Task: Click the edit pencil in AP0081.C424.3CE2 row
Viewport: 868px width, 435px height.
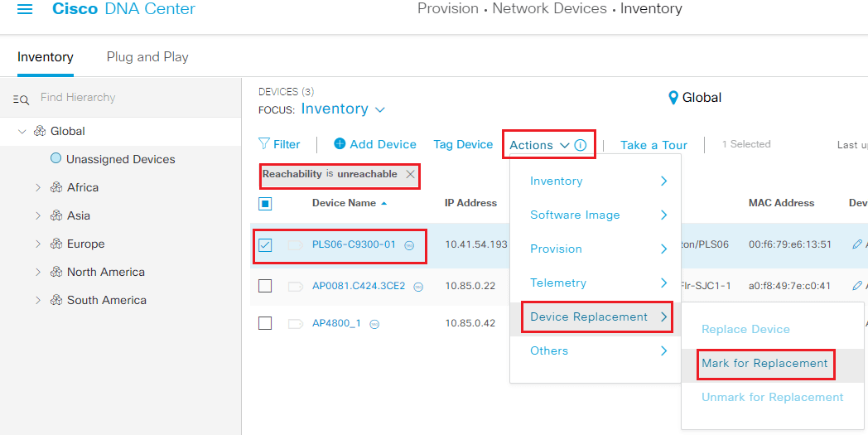Action: click(857, 286)
